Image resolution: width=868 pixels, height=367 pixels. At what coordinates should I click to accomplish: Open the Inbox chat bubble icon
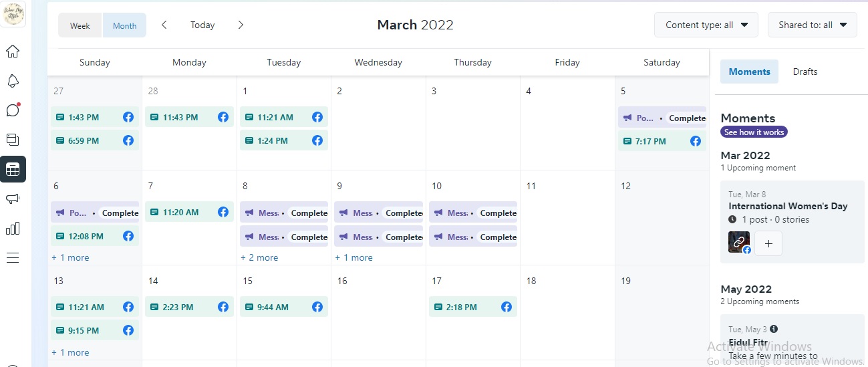(13, 110)
